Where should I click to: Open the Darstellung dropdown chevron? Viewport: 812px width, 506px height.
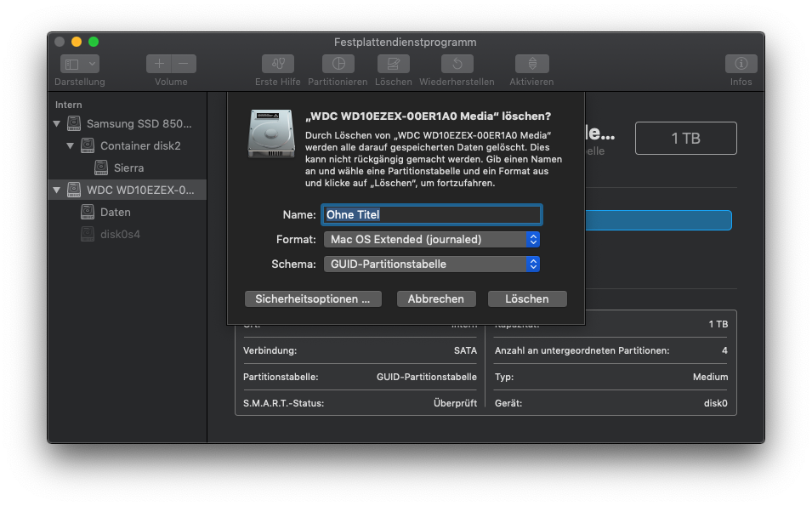coord(92,64)
